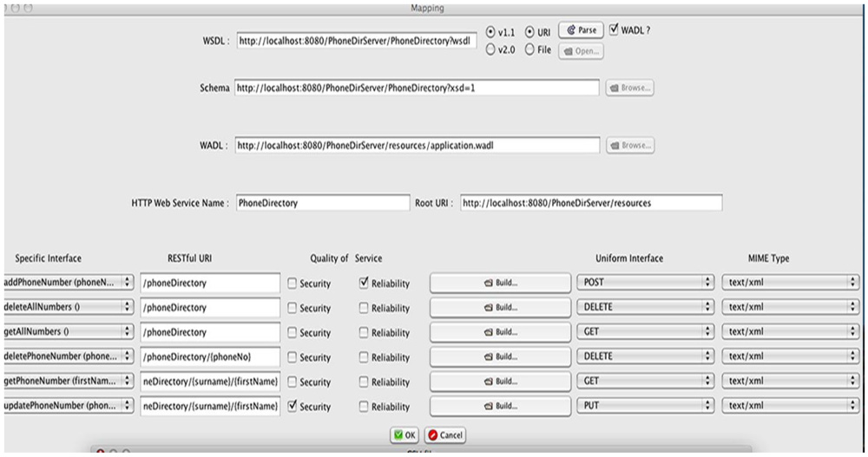Viewport: 868px width, 457px height.
Task: Open MIME Type dropdown in the PUT row
Action: click(789, 406)
